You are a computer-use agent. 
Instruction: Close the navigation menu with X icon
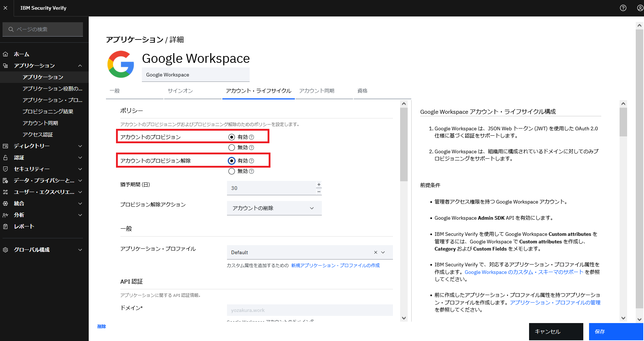click(x=5, y=8)
